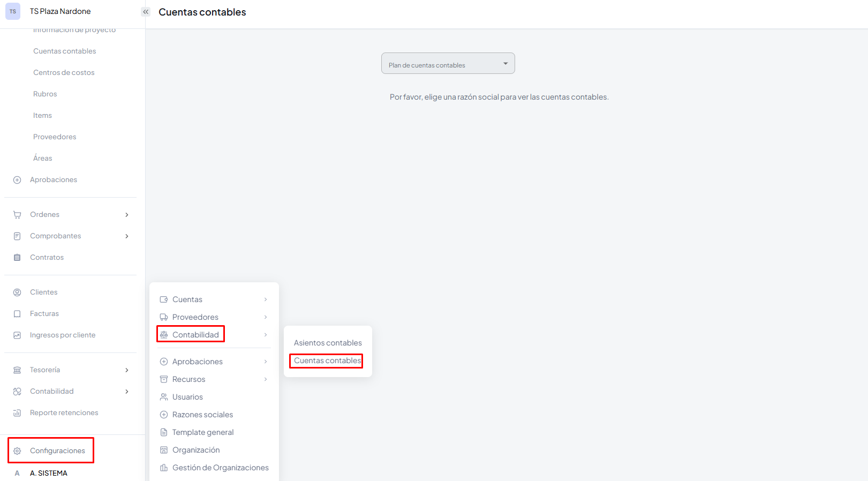Go to Contratos in the sidebar
The height and width of the screenshot is (481, 868).
pos(47,258)
